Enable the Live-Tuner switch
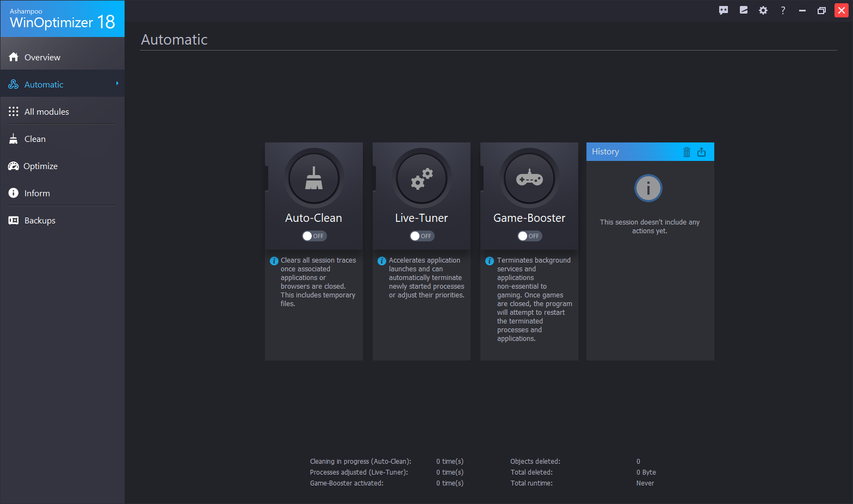 click(x=422, y=236)
